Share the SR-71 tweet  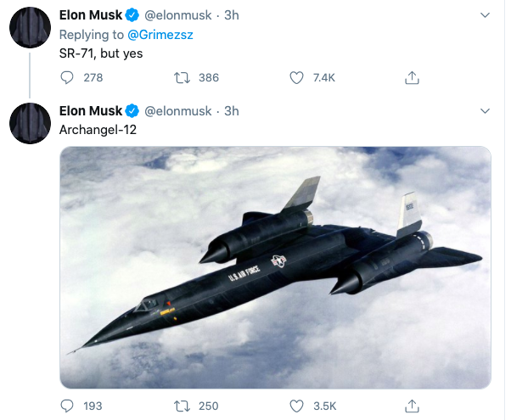(412, 77)
